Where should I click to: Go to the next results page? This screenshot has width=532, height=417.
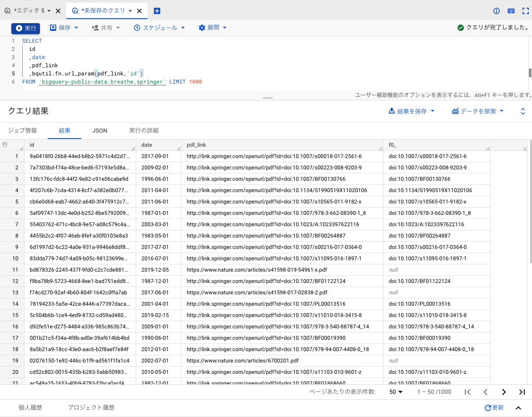coord(503,392)
